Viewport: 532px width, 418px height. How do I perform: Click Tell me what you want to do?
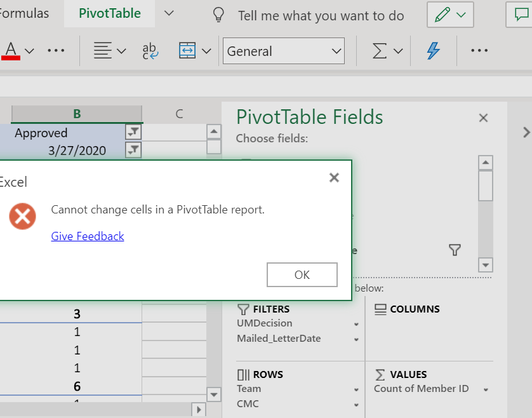pos(321,16)
